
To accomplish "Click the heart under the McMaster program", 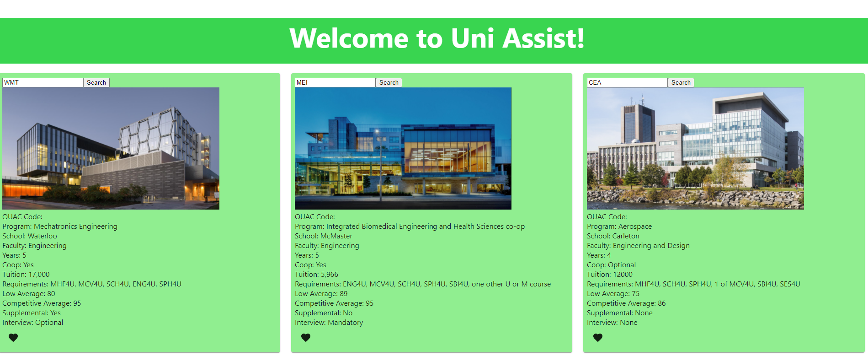I will pyautogui.click(x=306, y=338).
